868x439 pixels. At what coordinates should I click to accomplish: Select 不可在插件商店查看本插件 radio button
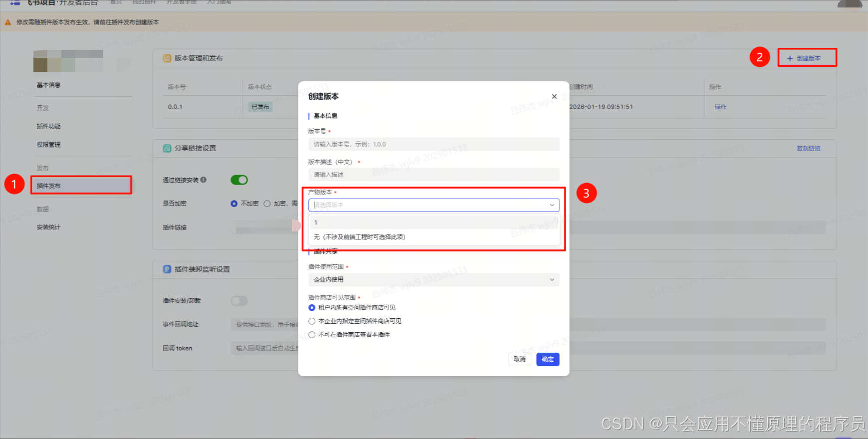[312, 335]
